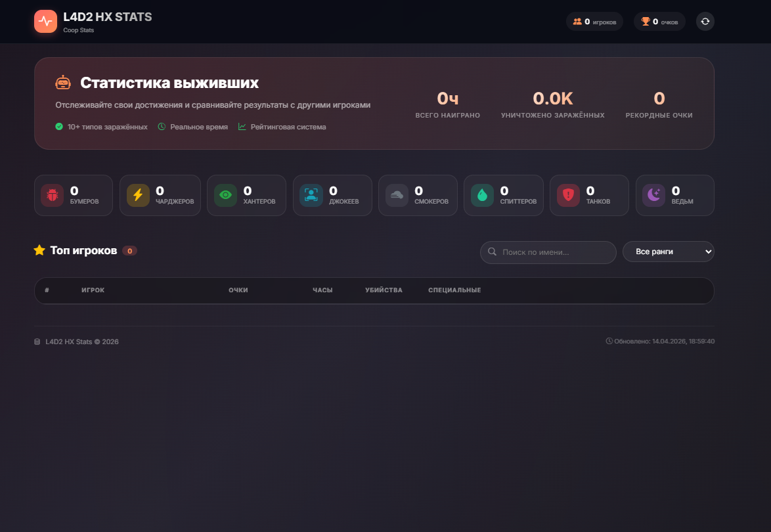Viewport: 771px width, 532px height.
Task: Click the person-frame icon on Джокеев card
Action: point(311,195)
